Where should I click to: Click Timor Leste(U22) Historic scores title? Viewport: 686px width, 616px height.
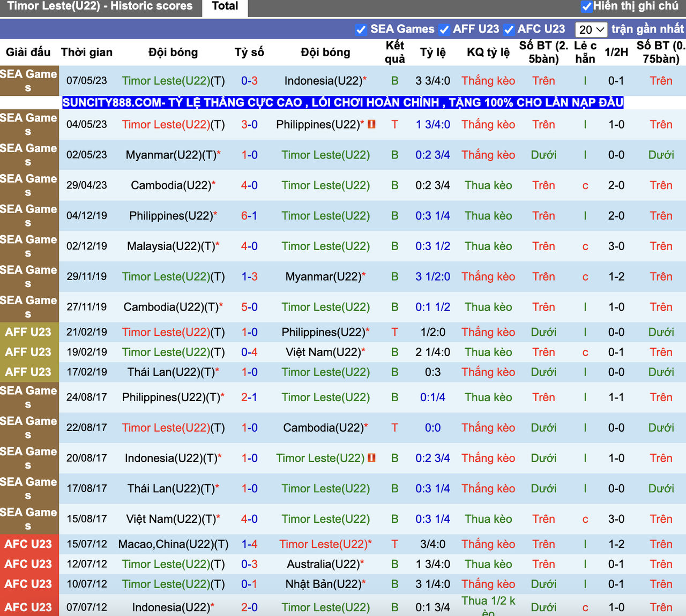coord(100,6)
